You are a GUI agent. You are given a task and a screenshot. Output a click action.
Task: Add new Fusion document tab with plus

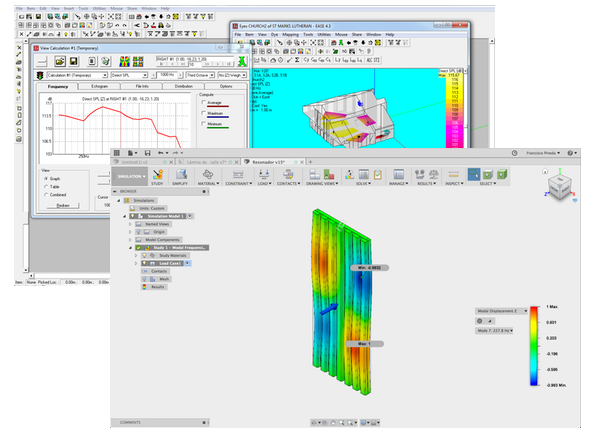tap(311, 162)
